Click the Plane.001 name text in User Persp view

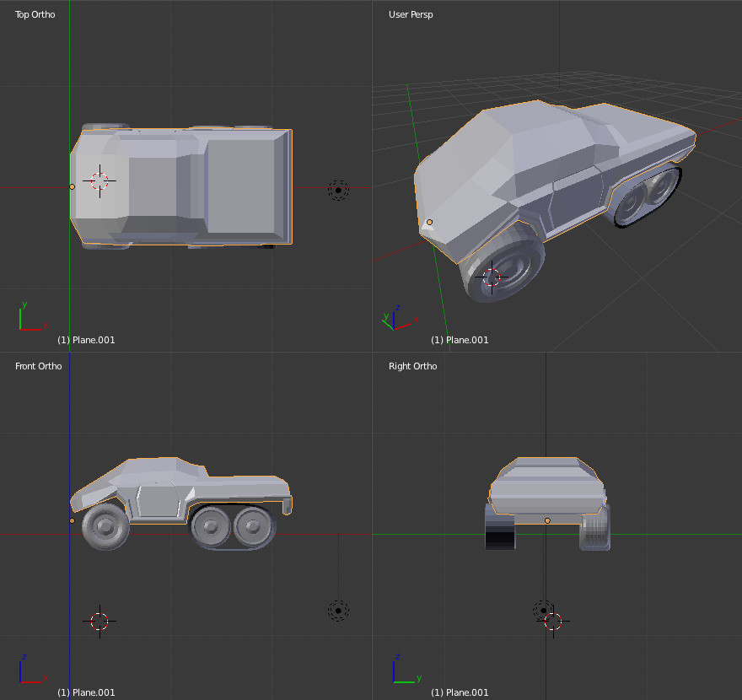(462, 340)
